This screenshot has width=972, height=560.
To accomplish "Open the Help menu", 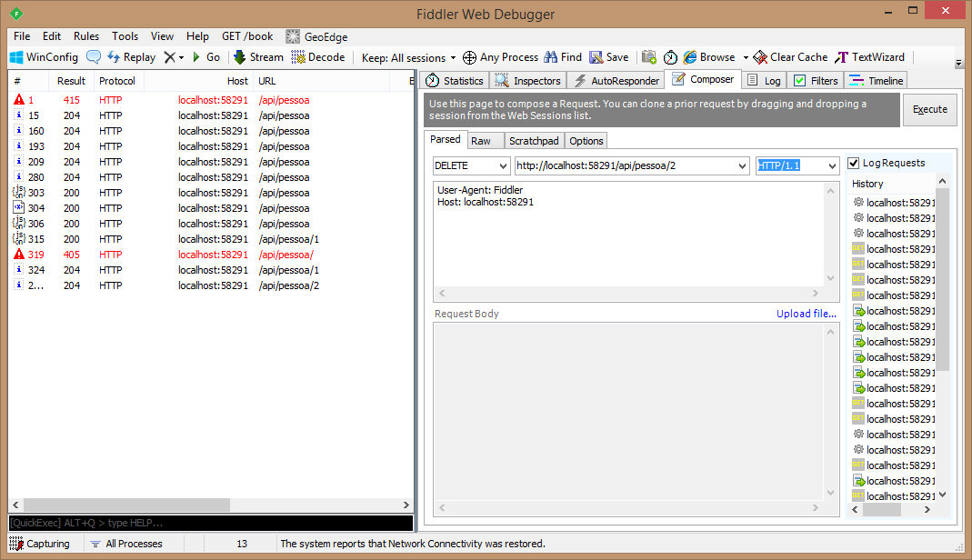I will [x=197, y=36].
